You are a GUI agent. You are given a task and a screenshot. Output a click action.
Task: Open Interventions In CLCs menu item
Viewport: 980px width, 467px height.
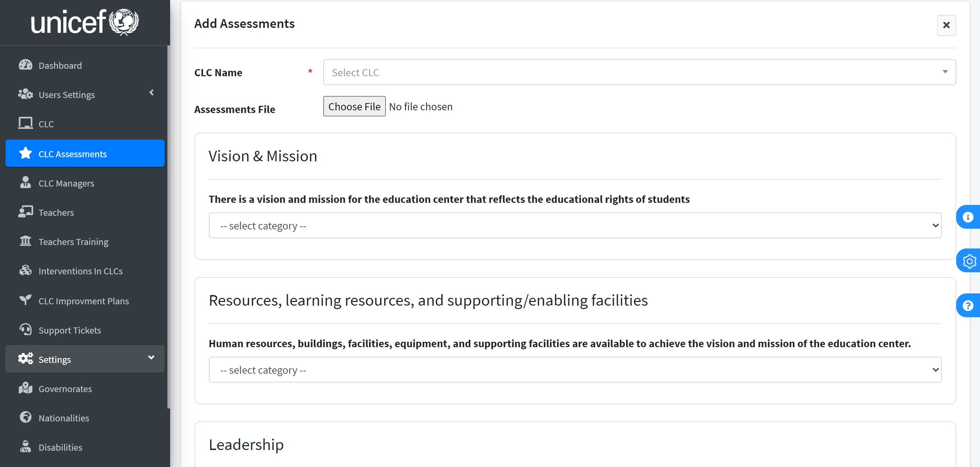[x=85, y=271]
